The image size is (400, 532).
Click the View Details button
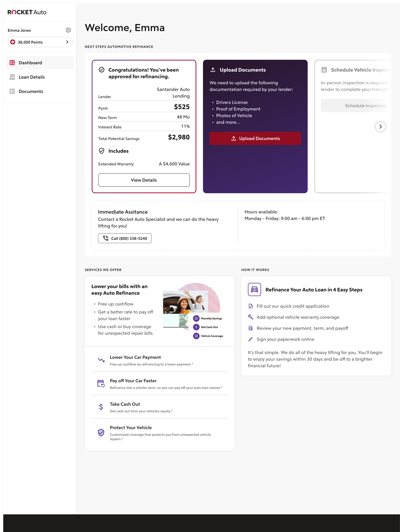click(144, 180)
